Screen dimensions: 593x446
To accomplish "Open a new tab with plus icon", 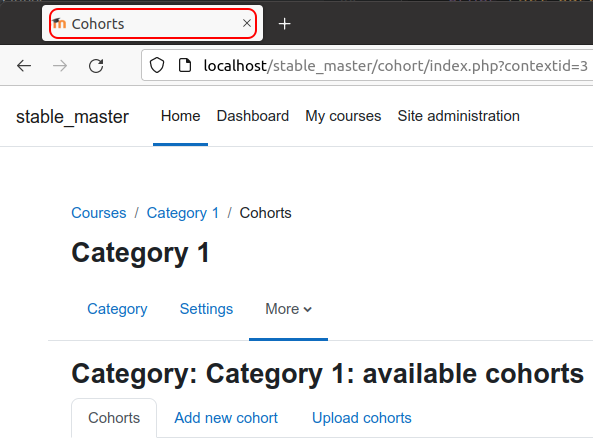I will pyautogui.click(x=284, y=24).
